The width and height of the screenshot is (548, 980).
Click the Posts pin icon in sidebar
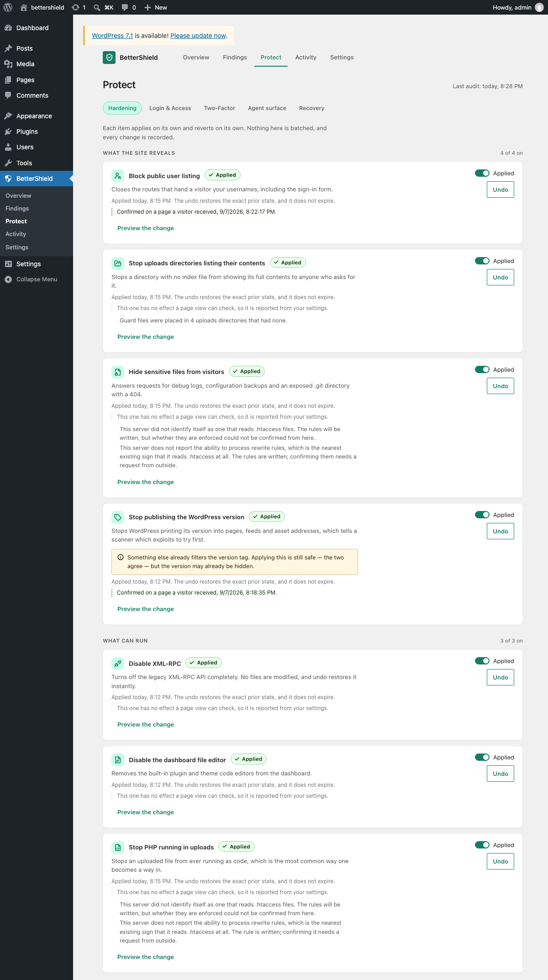(x=8, y=48)
